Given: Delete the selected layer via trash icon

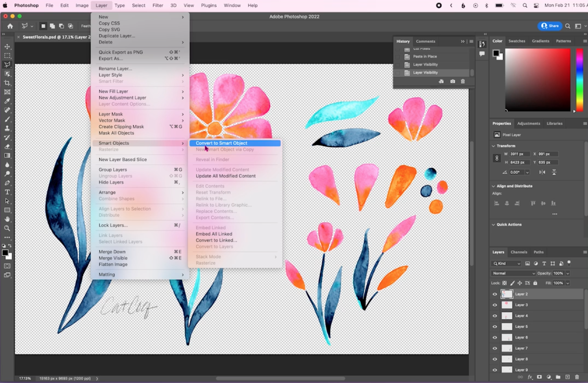Looking at the screenshot, I should (x=577, y=377).
